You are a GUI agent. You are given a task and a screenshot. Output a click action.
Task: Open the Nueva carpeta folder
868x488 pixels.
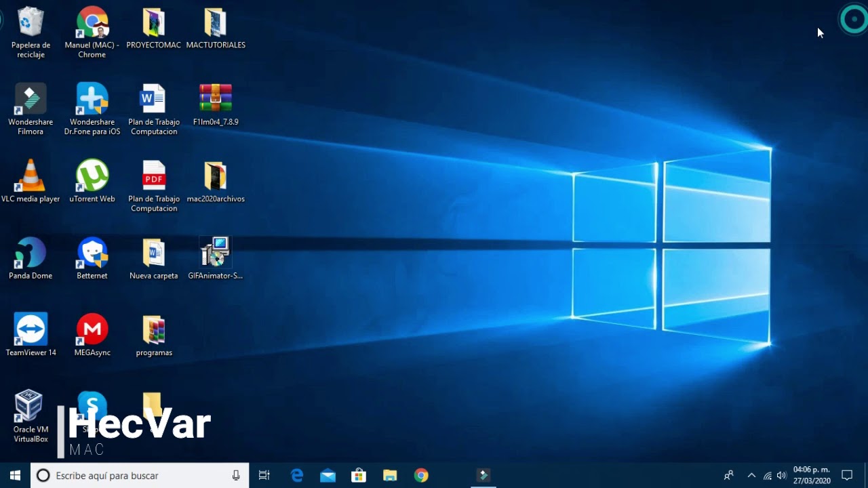point(154,258)
